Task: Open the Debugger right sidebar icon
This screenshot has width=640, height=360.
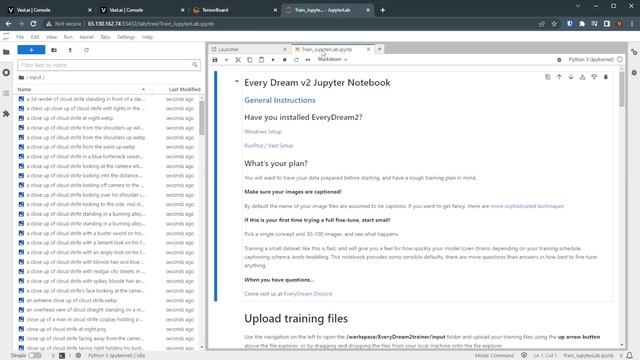Action: coord(634,73)
